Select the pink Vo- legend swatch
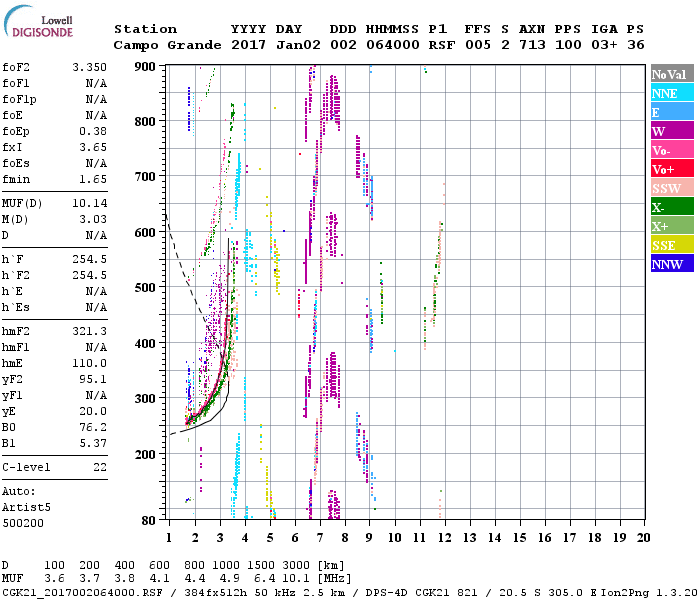The width and height of the screenshot is (700, 600). 671,150
